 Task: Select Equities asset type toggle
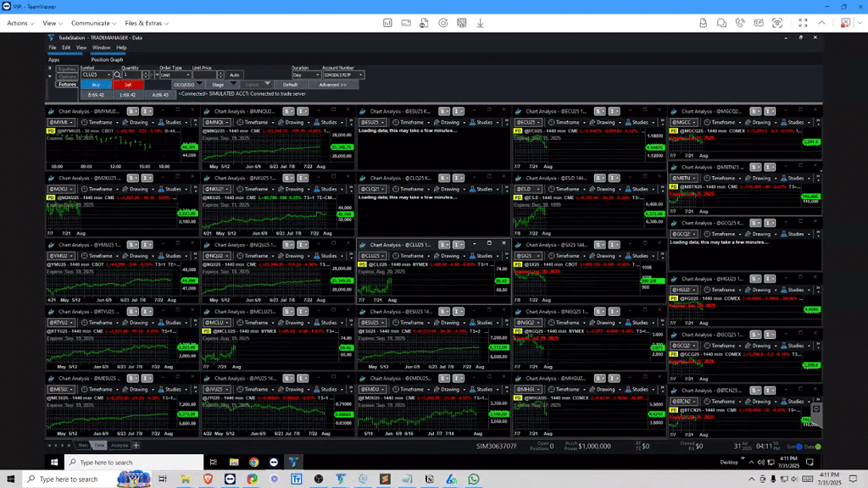[67, 69]
